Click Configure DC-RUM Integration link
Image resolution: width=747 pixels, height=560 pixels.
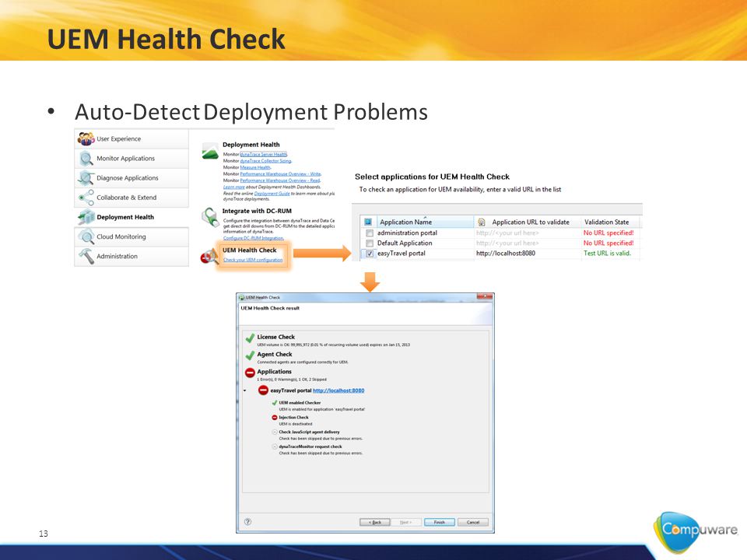click(253, 238)
